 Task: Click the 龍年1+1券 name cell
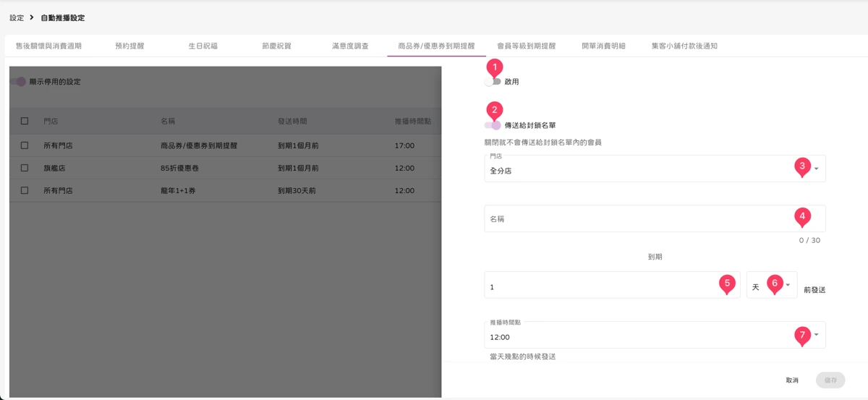click(179, 191)
